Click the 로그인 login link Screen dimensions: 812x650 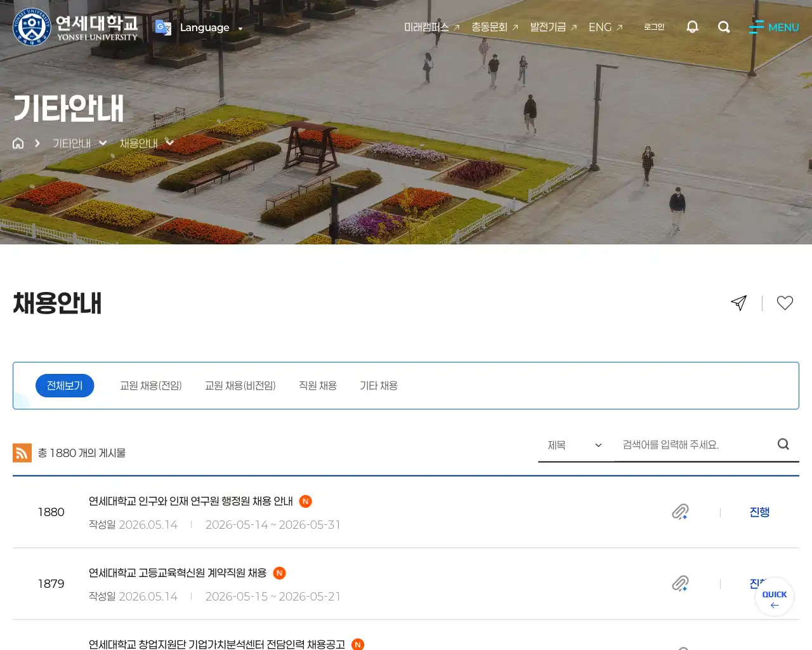[654, 27]
